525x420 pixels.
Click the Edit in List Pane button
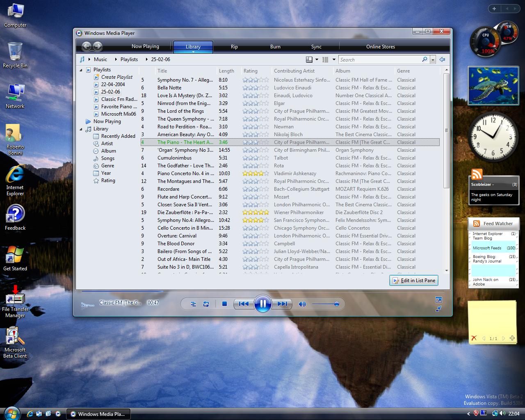(x=414, y=281)
